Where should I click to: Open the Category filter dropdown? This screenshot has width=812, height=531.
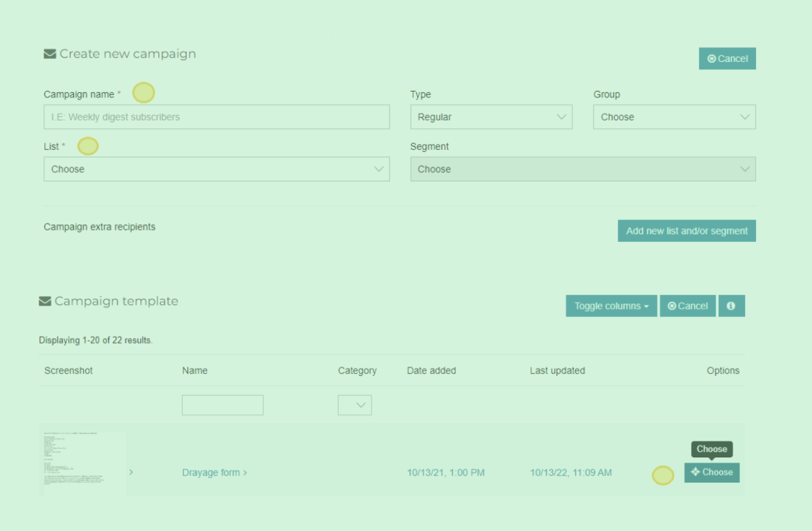355,405
